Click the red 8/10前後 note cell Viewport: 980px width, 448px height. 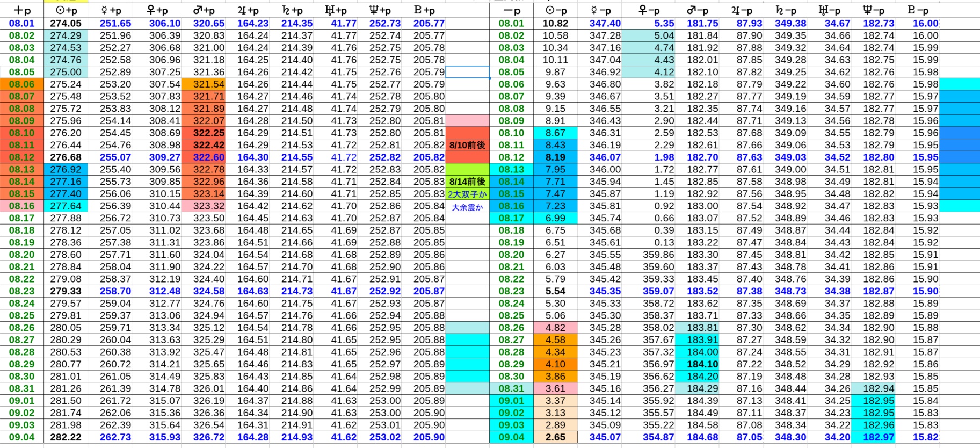[x=467, y=145]
